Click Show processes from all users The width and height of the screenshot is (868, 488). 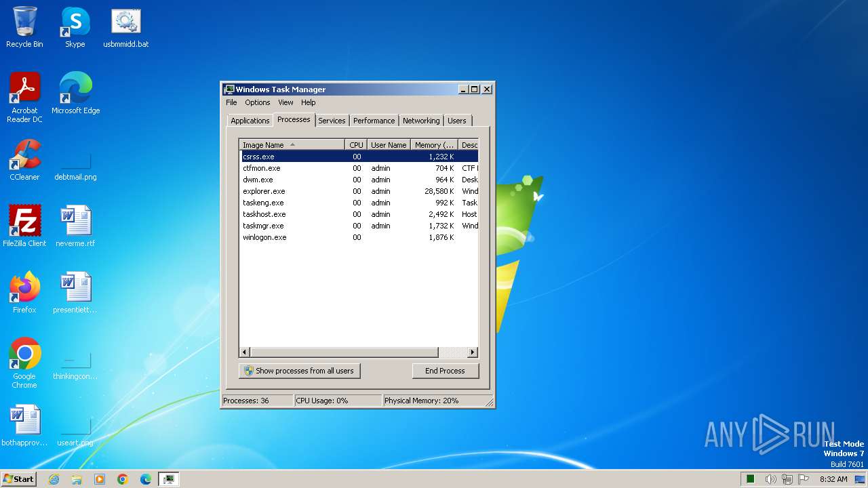click(299, 371)
